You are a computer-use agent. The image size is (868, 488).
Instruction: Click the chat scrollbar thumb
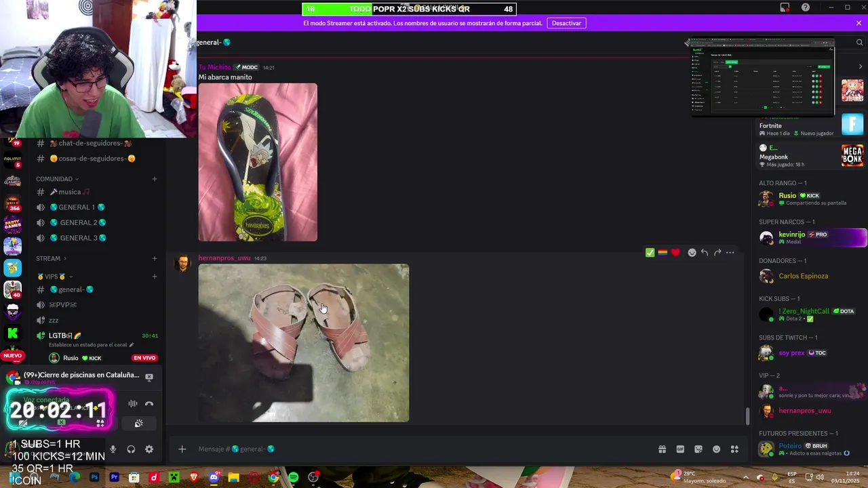point(747,416)
